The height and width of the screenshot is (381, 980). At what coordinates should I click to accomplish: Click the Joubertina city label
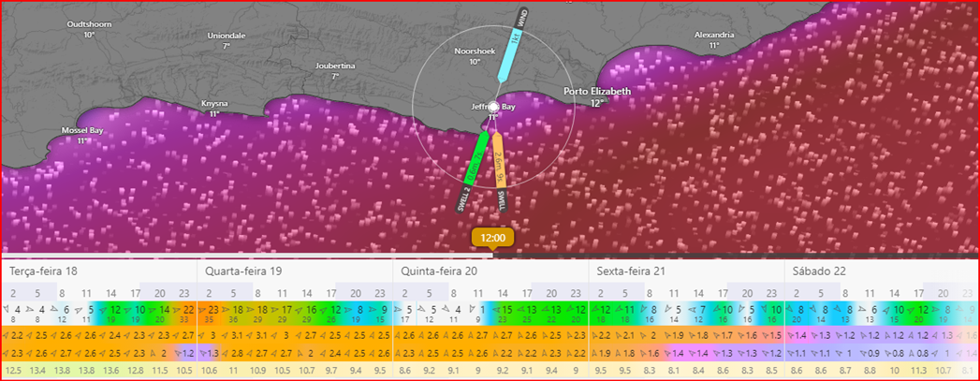[x=335, y=66]
